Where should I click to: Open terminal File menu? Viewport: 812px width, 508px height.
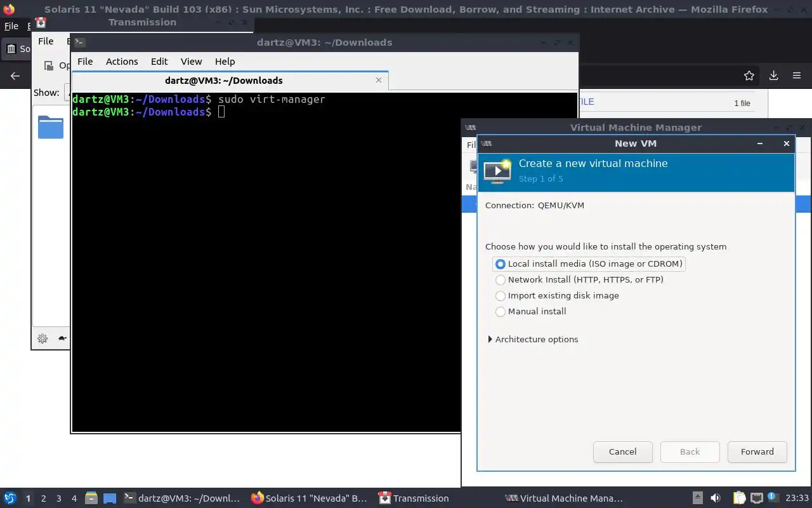85,62
